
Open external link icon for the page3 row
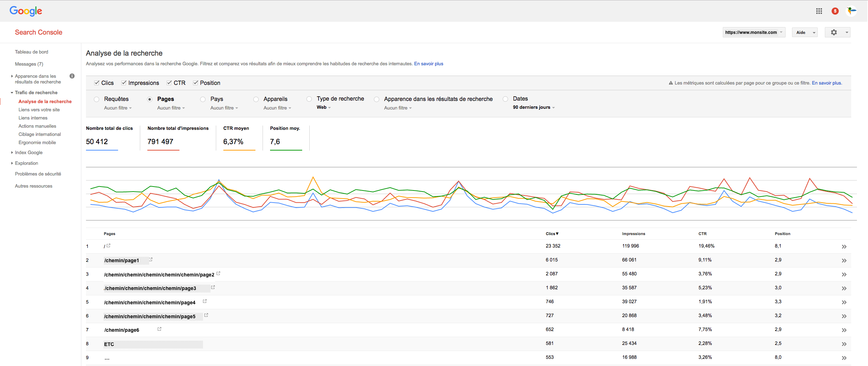point(213,287)
